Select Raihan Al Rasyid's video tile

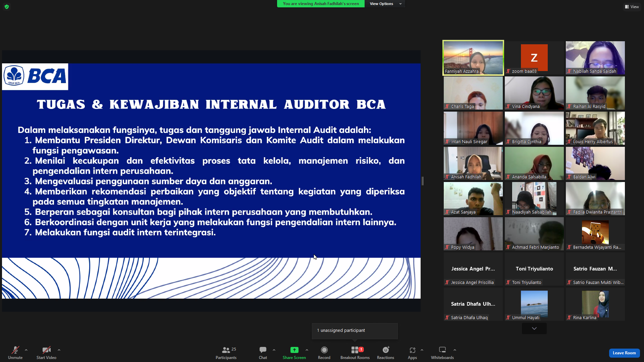(595, 93)
